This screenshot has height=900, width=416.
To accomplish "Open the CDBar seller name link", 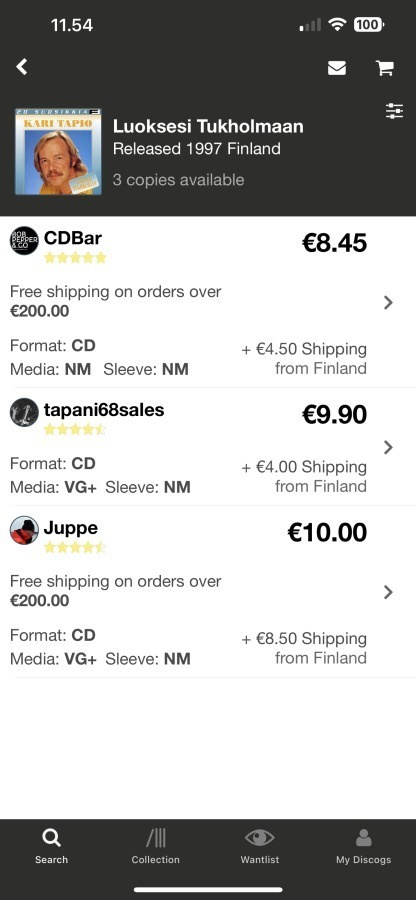I will (x=73, y=238).
